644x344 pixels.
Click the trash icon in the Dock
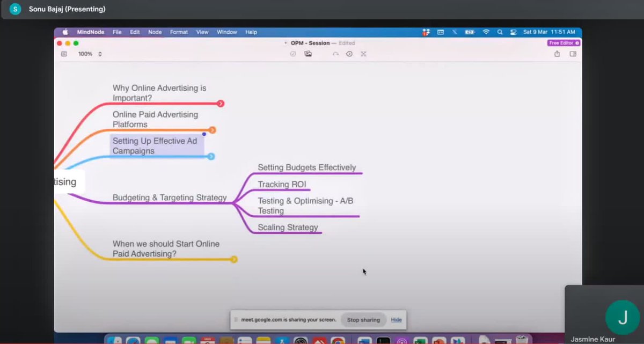coord(521,340)
